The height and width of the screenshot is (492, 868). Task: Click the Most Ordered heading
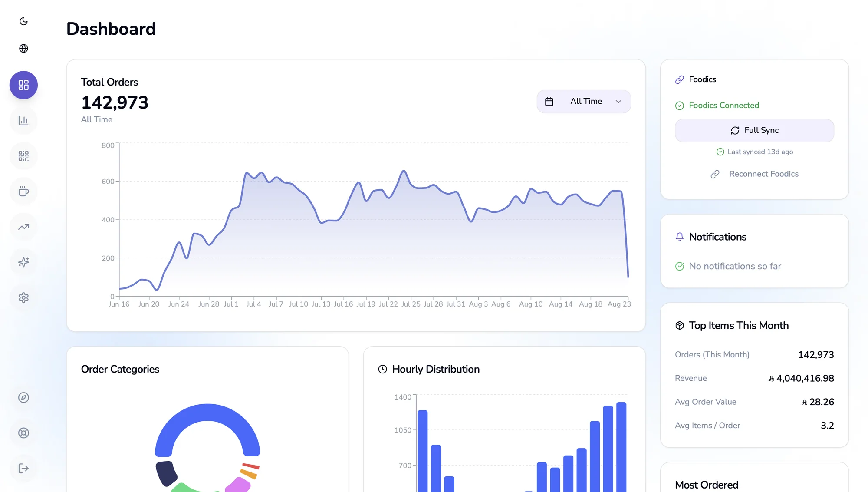707,485
